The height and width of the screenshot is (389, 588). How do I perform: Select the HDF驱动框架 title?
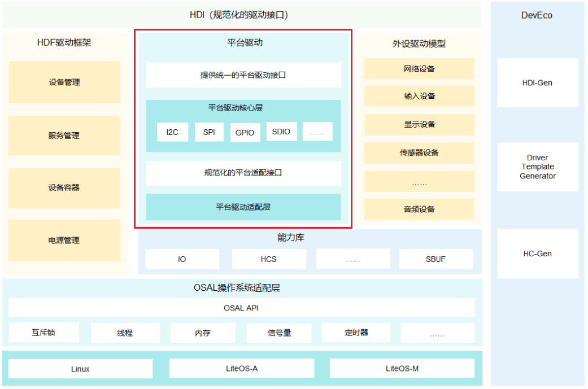tap(64, 43)
